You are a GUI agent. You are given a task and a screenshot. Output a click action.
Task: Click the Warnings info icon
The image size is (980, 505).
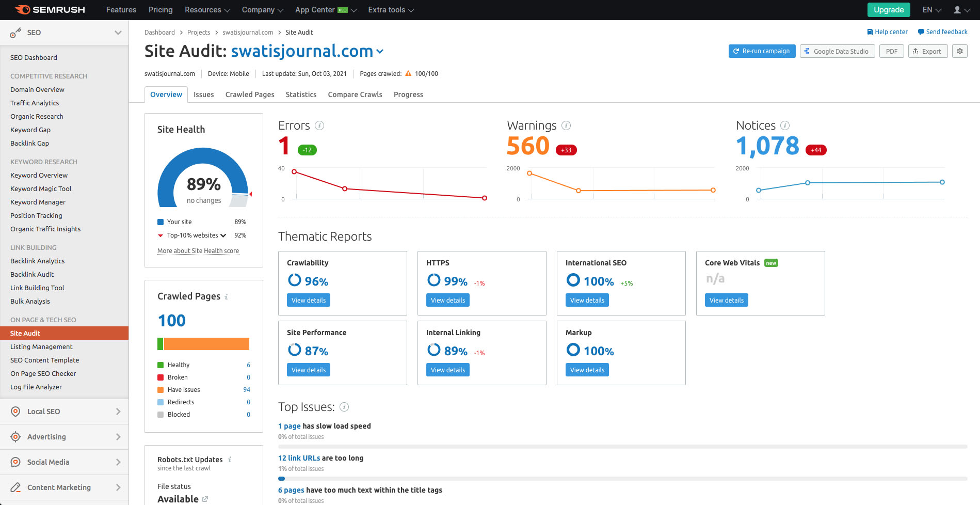[566, 125]
